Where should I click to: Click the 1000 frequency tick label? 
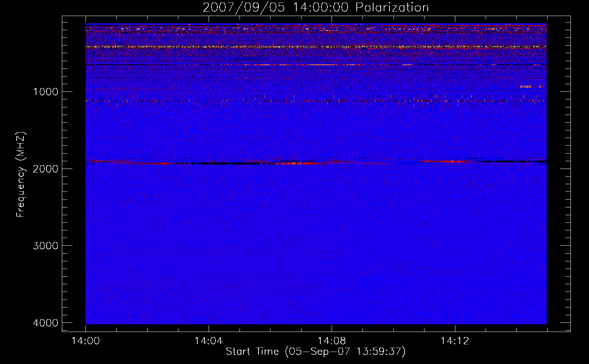[x=46, y=92]
